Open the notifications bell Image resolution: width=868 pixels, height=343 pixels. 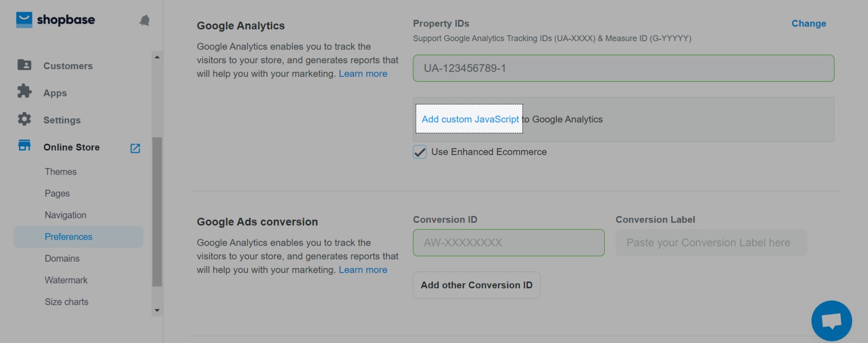coord(144,21)
